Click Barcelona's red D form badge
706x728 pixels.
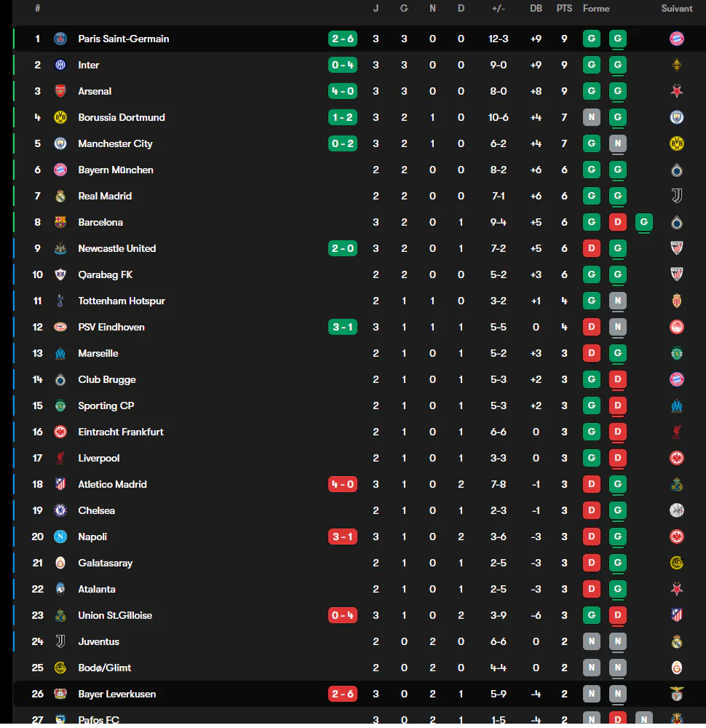coord(618,222)
